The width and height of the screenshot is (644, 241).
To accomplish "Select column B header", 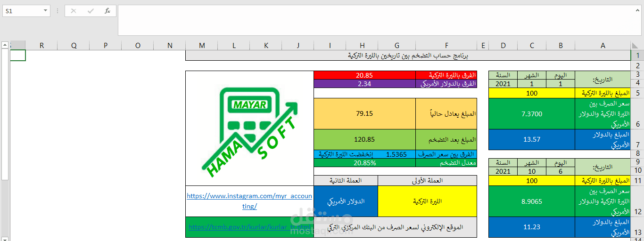I will click(x=561, y=45).
